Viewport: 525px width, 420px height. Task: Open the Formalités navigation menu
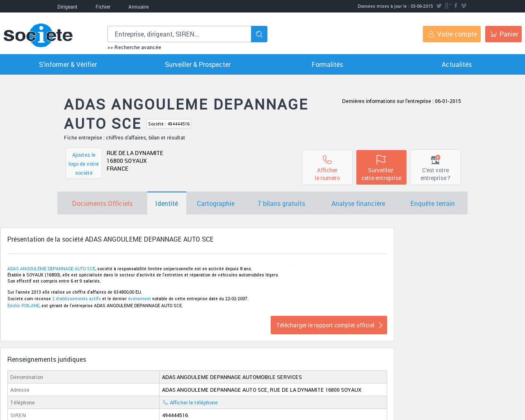[x=327, y=64]
